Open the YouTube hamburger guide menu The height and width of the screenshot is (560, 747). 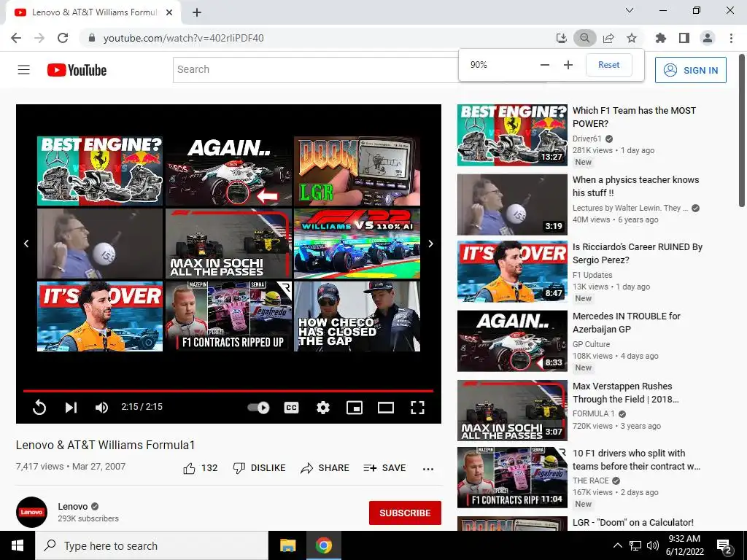click(24, 70)
